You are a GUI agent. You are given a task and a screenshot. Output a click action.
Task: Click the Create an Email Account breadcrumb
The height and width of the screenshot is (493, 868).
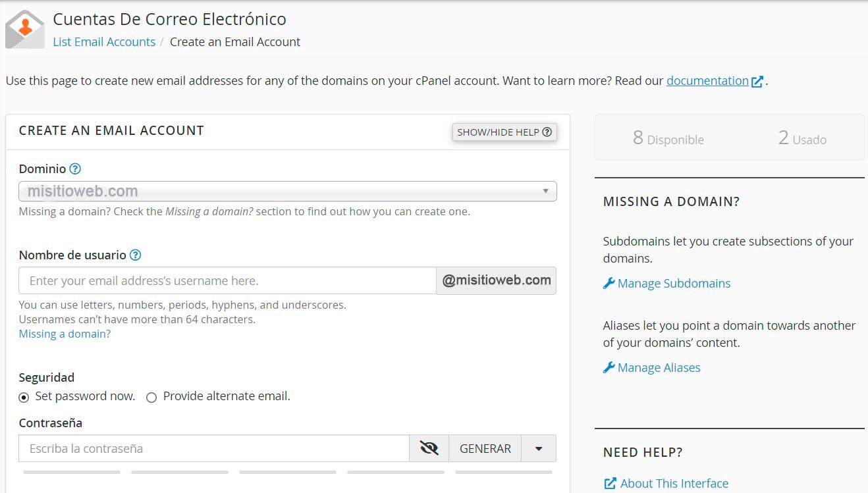point(234,42)
